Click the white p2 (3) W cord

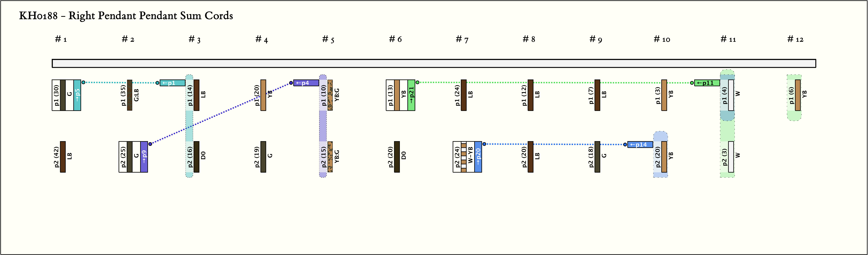pyautogui.click(x=731, y=157)
